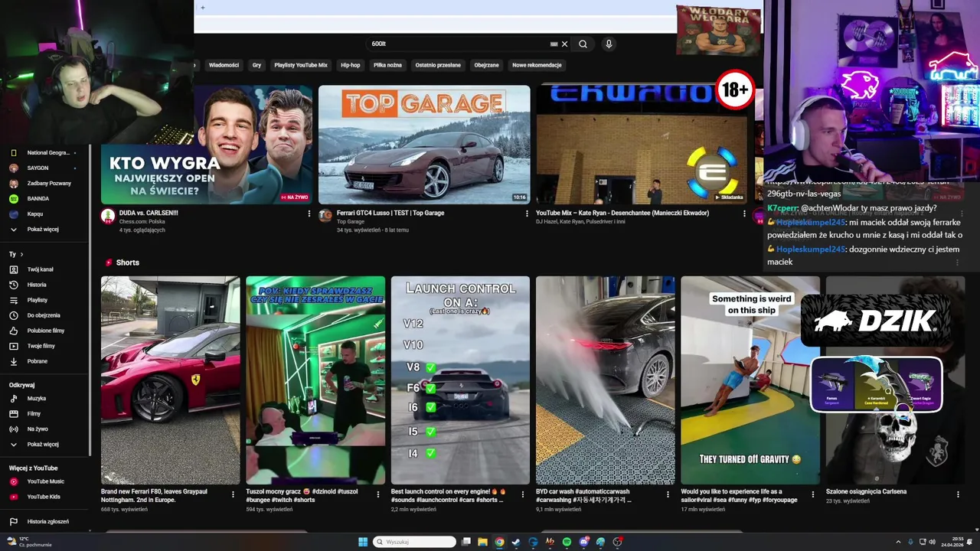The image size is (980, 551).
Task: Select Playlisty YouTube Mix chip
Action: tap(301, 65)
